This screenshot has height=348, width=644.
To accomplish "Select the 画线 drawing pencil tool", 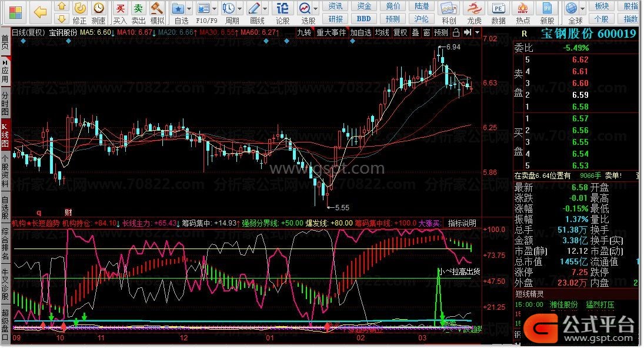I will pos(254,8).
